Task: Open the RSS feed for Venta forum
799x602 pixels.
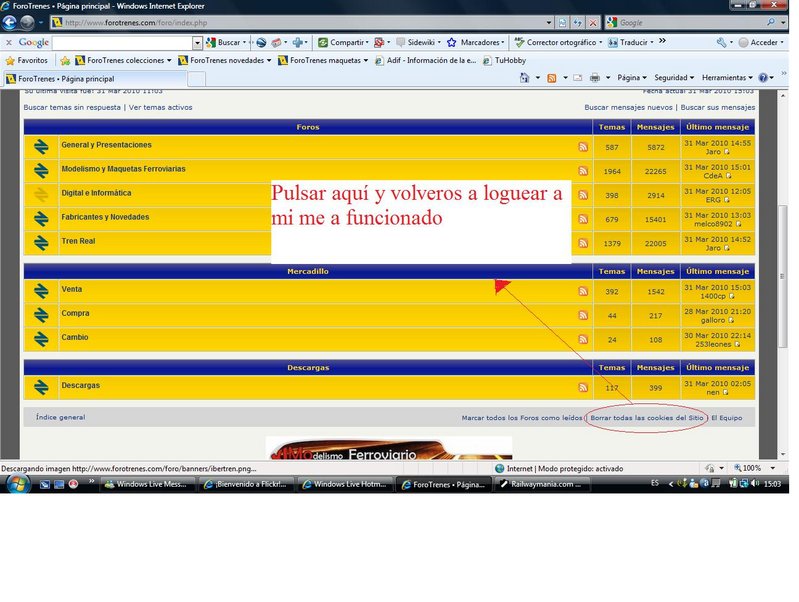Action: 583,291
